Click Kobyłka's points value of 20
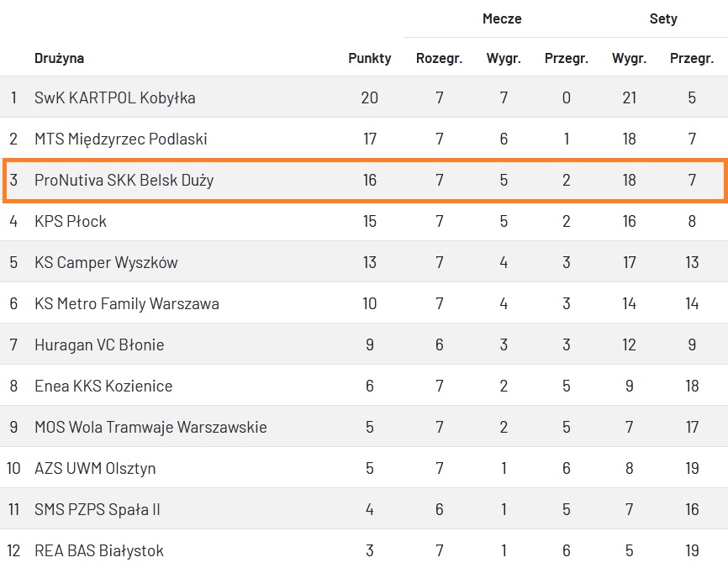728x568 pixels. [x=370, y=97]
